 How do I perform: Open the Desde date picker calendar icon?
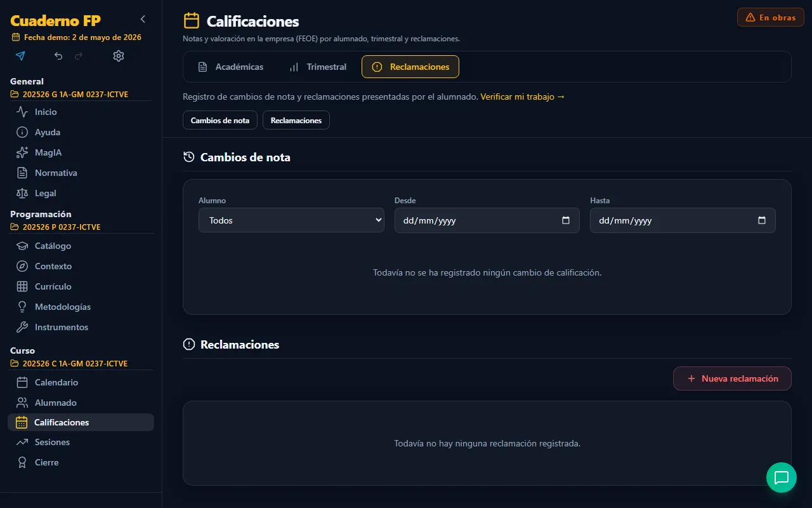pos(566,220)
